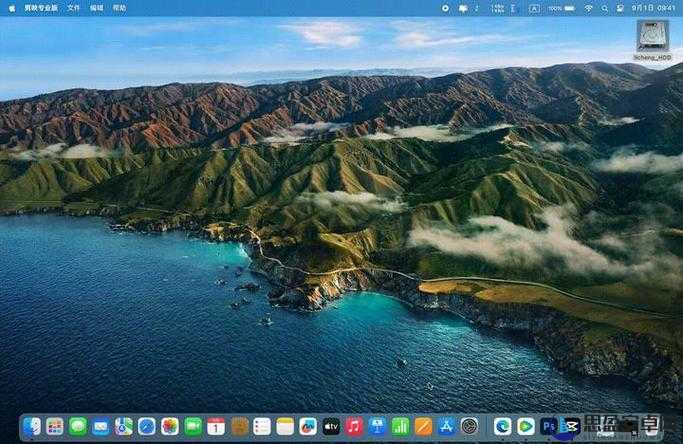This screenshot has width=683, height=444.
Task: Open the App Store dock icon
Action: coord(446,427)
